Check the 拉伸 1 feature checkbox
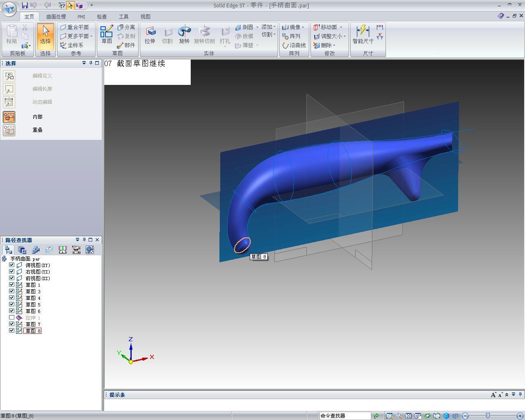Viewport: 525px width, 420px height. tap(12, 317)
